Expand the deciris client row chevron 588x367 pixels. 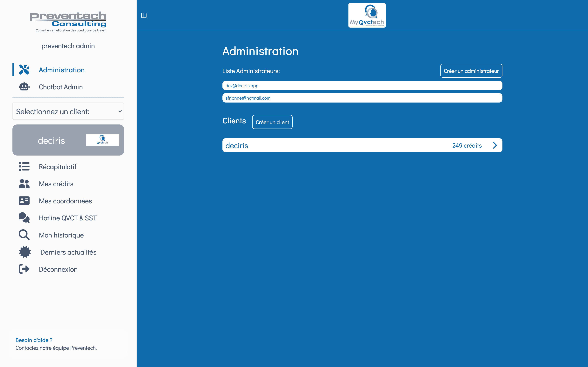[495, 145]
